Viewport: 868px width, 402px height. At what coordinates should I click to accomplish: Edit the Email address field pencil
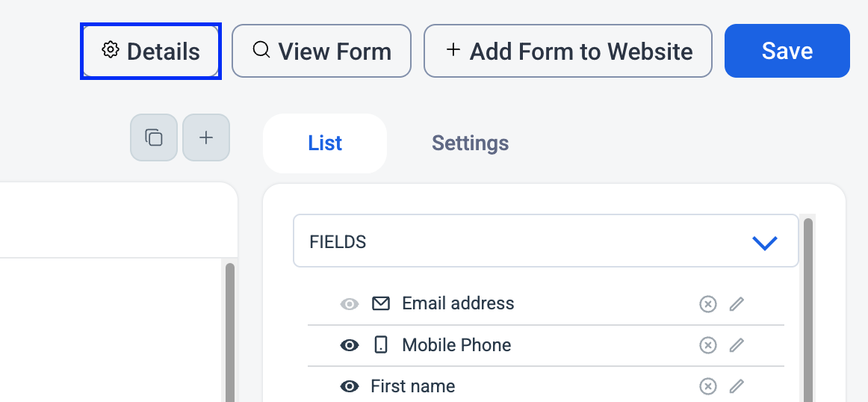pyautogui.click(x=737, y=304)
